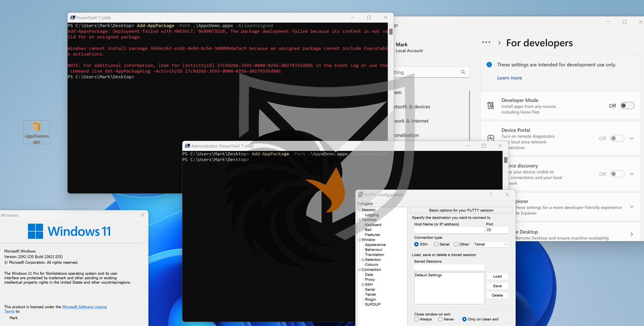Open the Telnet connection type dropdown

[x=490, y=244]
